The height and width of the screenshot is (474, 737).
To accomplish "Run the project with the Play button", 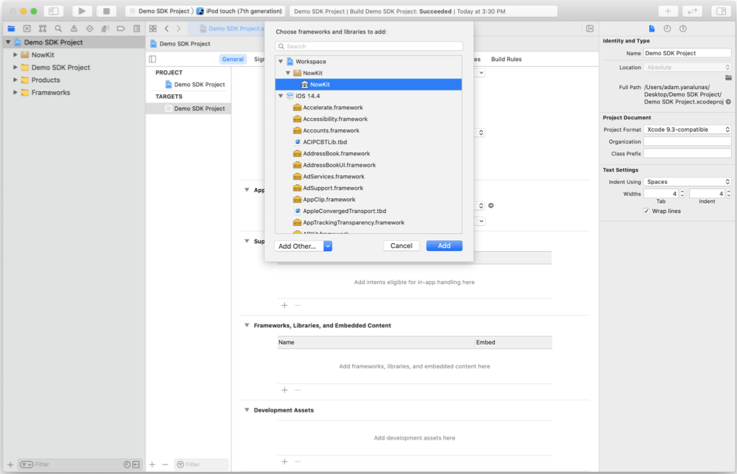I will click(x=82, y=11).
